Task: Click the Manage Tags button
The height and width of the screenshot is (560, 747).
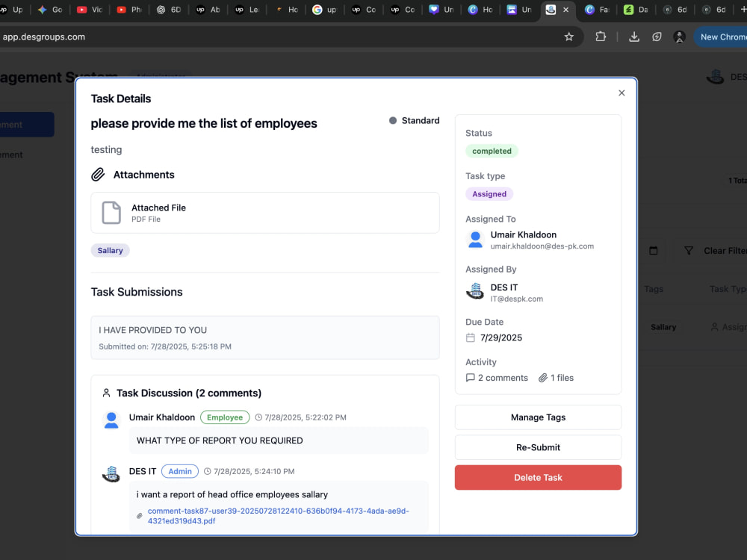Action: 538,417
